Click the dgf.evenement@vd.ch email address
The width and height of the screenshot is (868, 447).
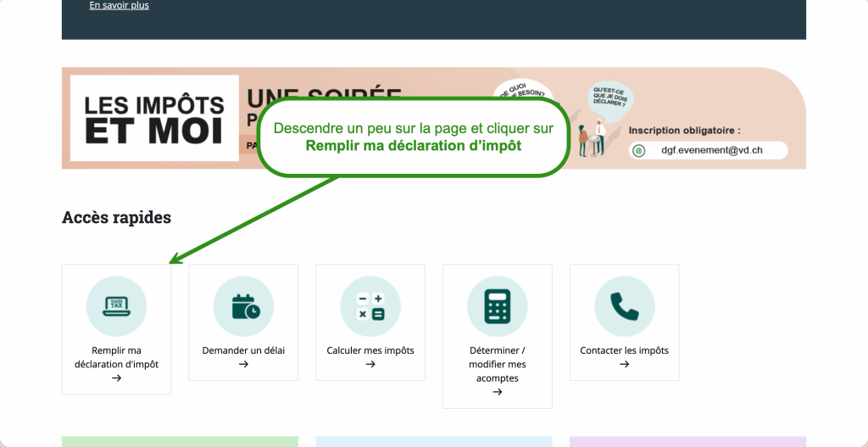click(712, 150)
